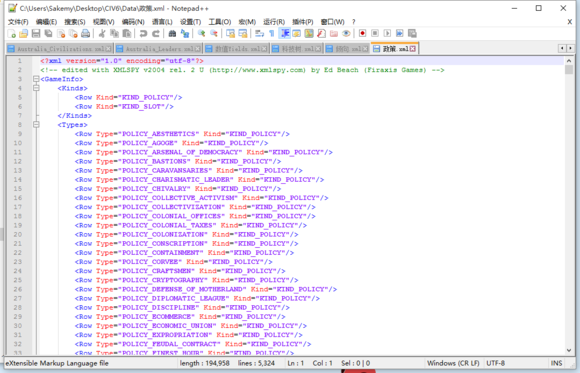This screenshot has height=373, width=580.
Task: Open the 编码(N) menu
Action: (133, 22)
